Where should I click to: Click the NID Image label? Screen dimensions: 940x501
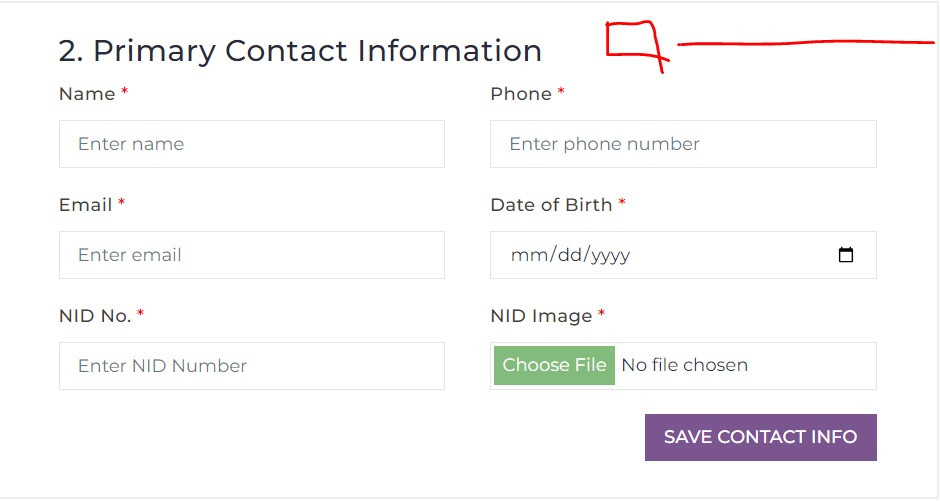[541, 316]
